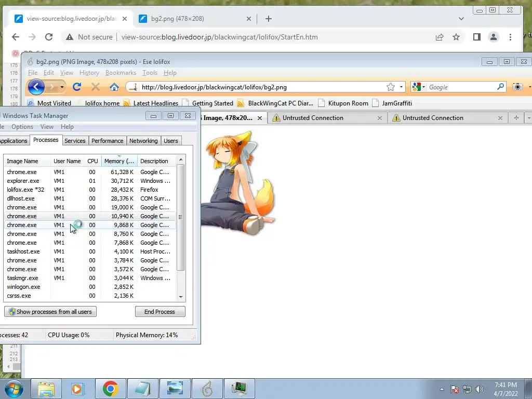Switch to Task Manager Performance tab

pyautogui.click(x=107, y=141)
